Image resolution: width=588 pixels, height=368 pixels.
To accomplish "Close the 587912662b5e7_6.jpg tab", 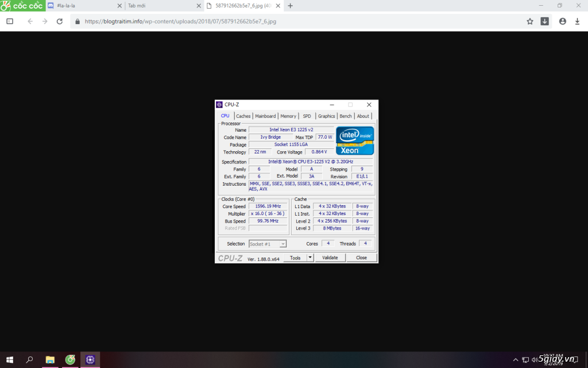I will point(278,6).
